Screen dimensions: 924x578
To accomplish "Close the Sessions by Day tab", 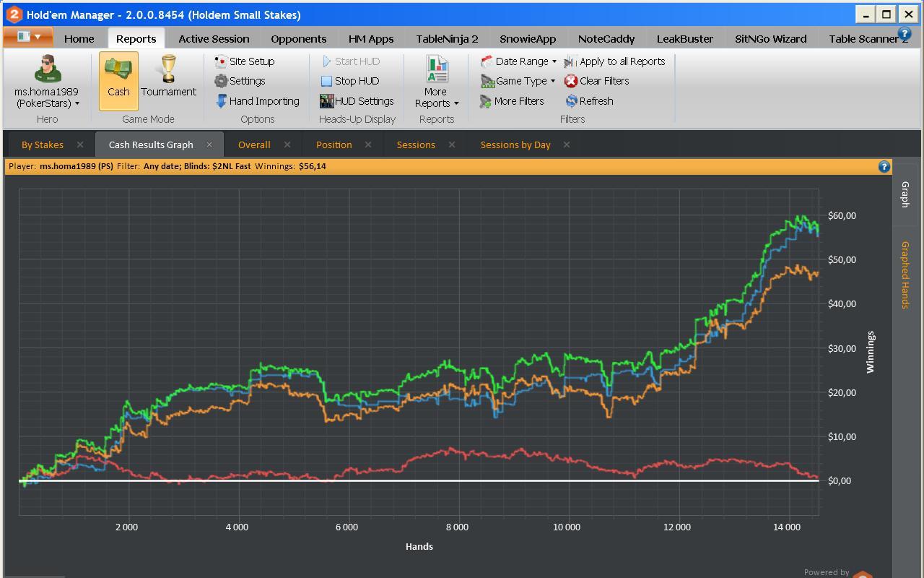I will coord(567,144).
